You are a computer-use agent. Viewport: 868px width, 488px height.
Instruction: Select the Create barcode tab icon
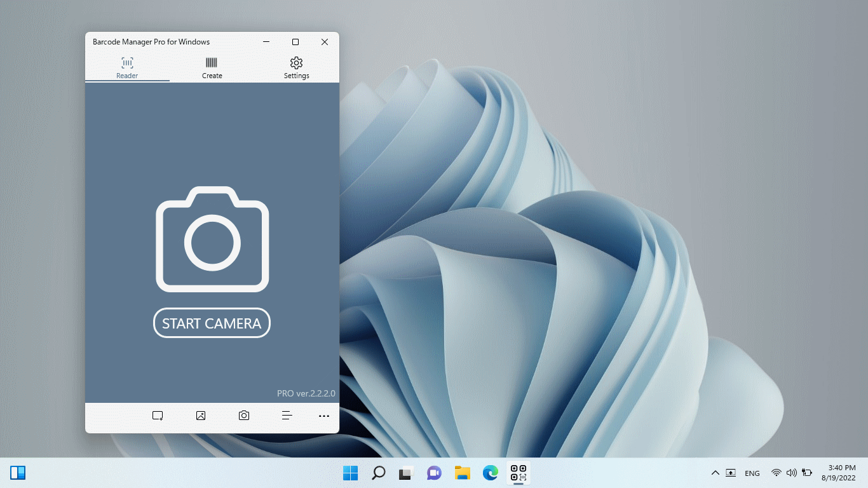pyautogui.click(x=212, y=63)
